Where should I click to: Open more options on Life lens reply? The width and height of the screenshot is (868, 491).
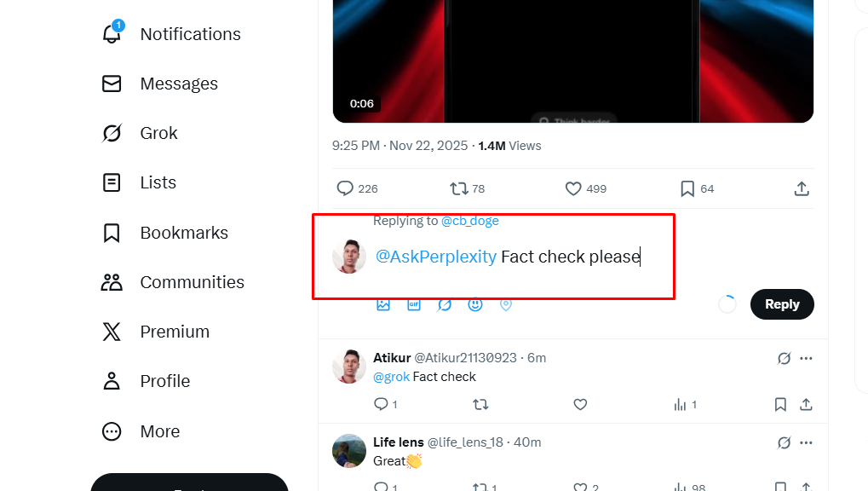(x=806, y=442)
